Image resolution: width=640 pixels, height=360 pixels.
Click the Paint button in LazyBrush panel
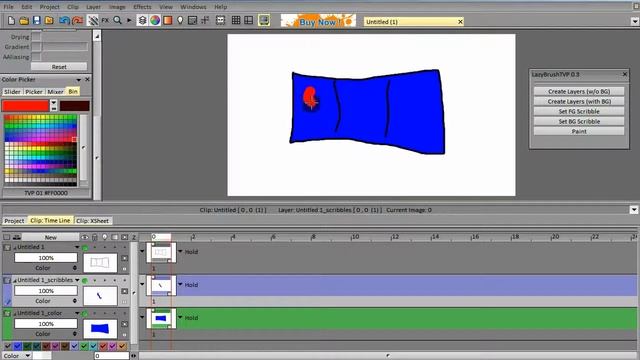[579, 131]
